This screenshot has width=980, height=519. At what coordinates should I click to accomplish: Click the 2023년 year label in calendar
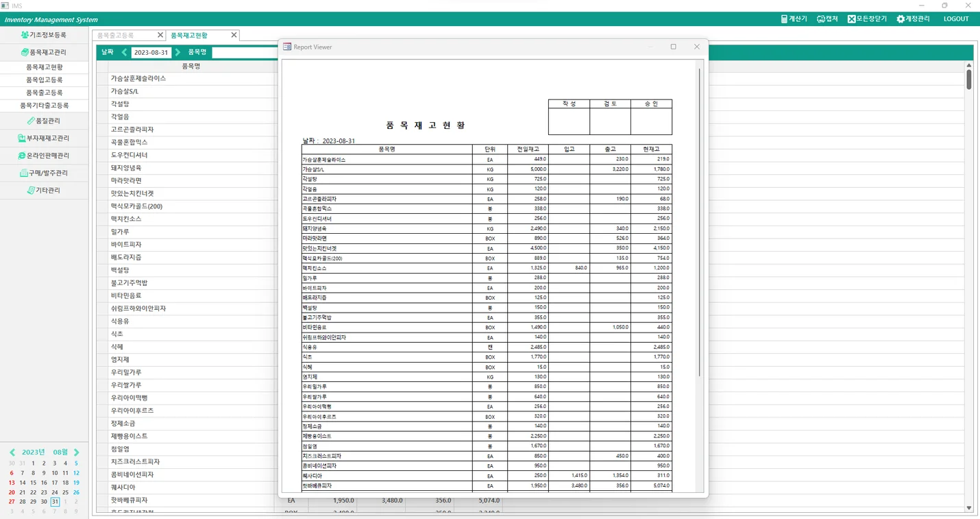click(33, 452)
